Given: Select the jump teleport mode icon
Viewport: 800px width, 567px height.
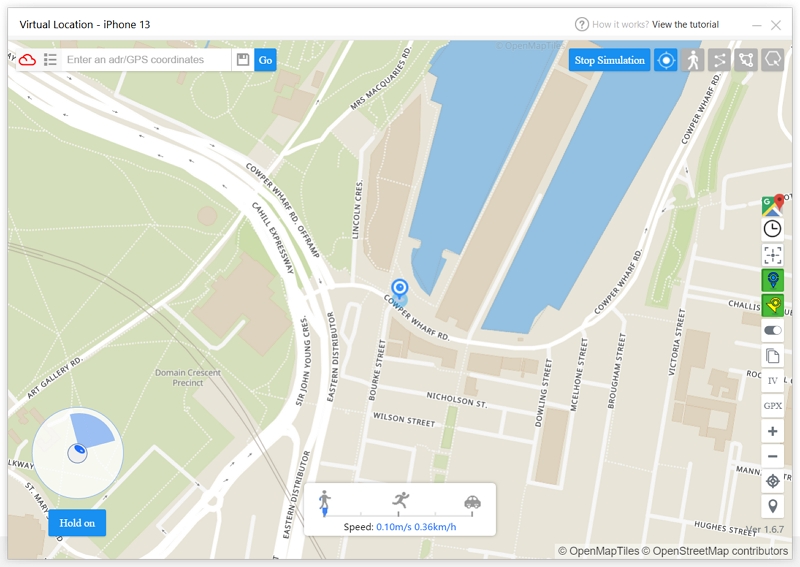Looking at the screenshot, I should (x=772, y=60).
